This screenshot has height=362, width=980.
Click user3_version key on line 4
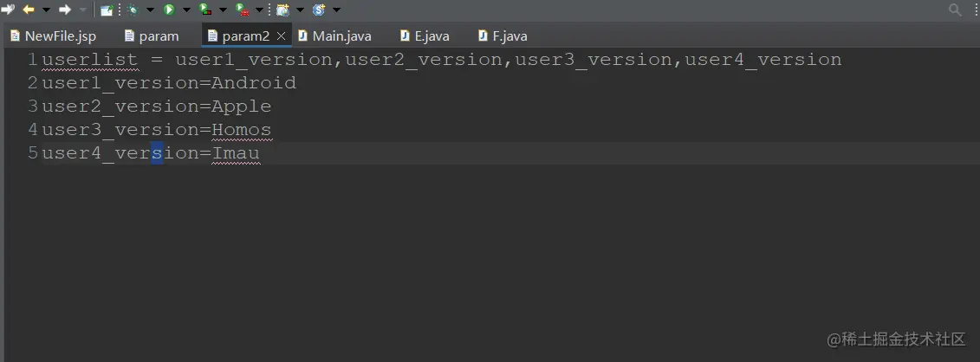point(120,130)
